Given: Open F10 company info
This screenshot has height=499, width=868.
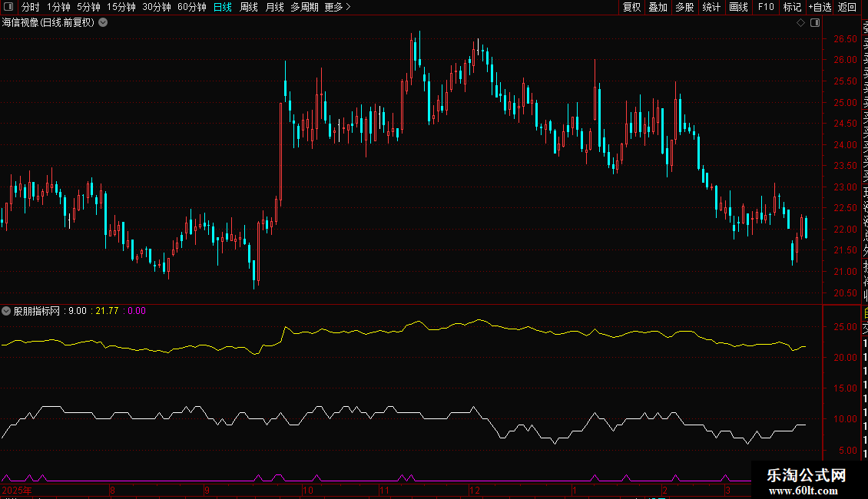Looking at the screenshot, I should click(766, 7).
